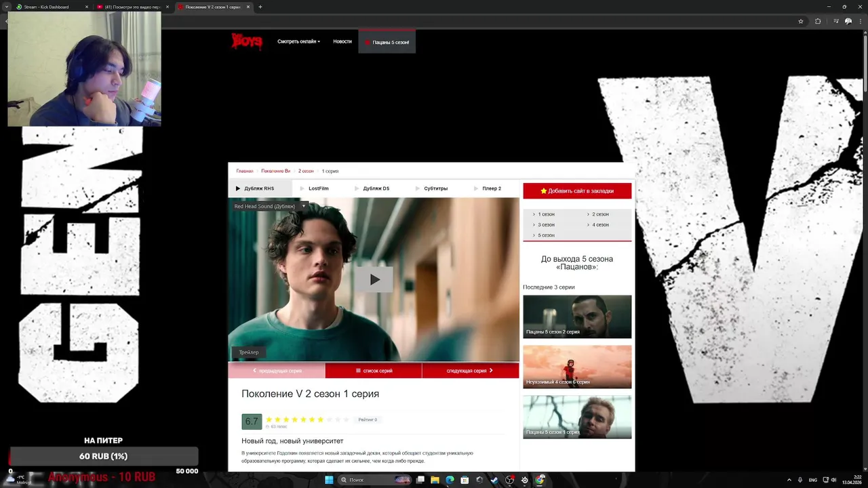The width and height of the screenshot is (868, 488).
Task: Switch to the LostFilm player tab
Action: tap(318, 188)
